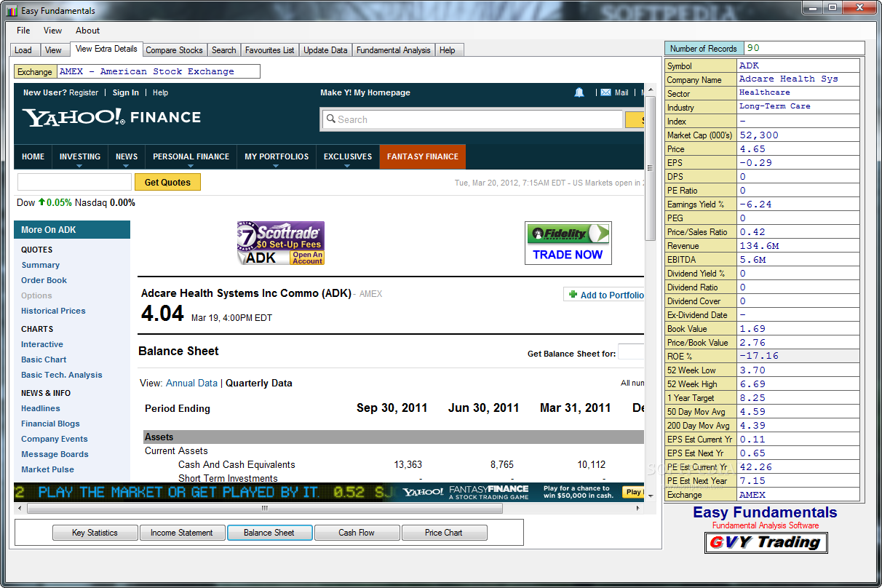Viewport: 882px width, 588px height.
Task: Open the Summary quotes link
Action: [41, 265]
